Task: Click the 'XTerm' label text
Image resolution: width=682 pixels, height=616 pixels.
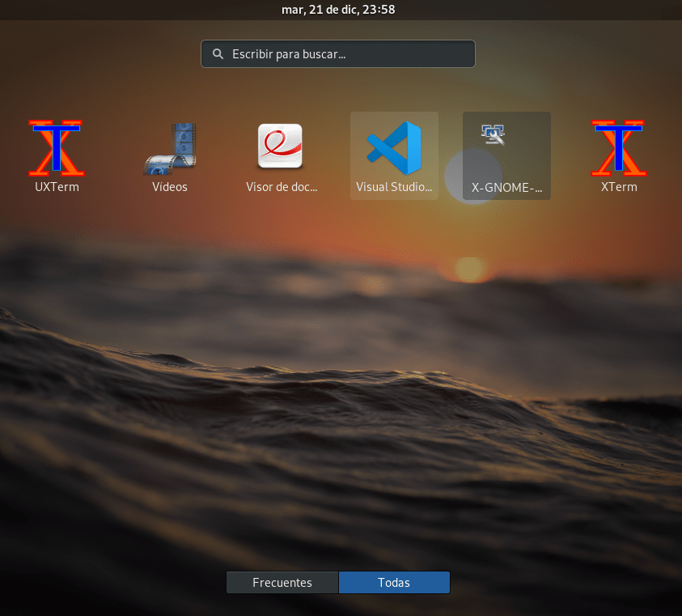Action: point(619,187)
